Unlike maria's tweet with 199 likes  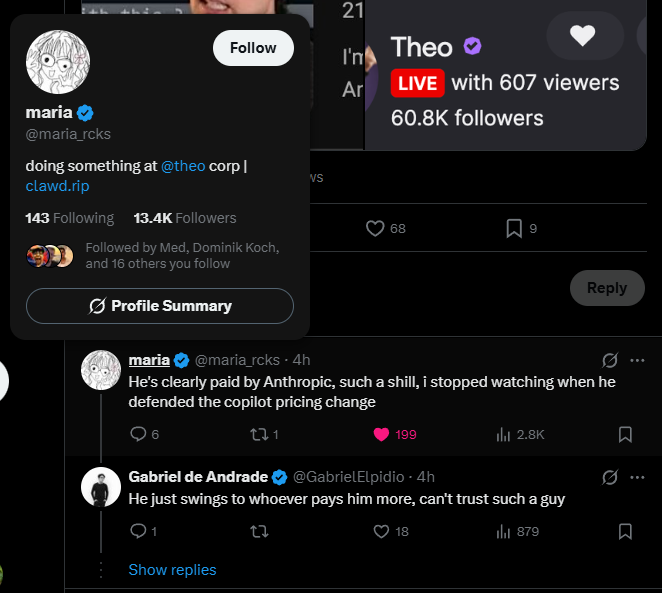(381, 434)
